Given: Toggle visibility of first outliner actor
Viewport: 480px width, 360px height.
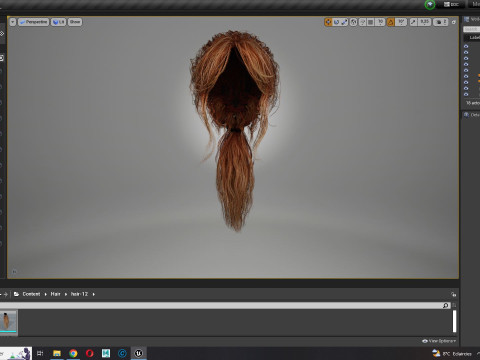Looking at the screenshot, I should 466,46.
